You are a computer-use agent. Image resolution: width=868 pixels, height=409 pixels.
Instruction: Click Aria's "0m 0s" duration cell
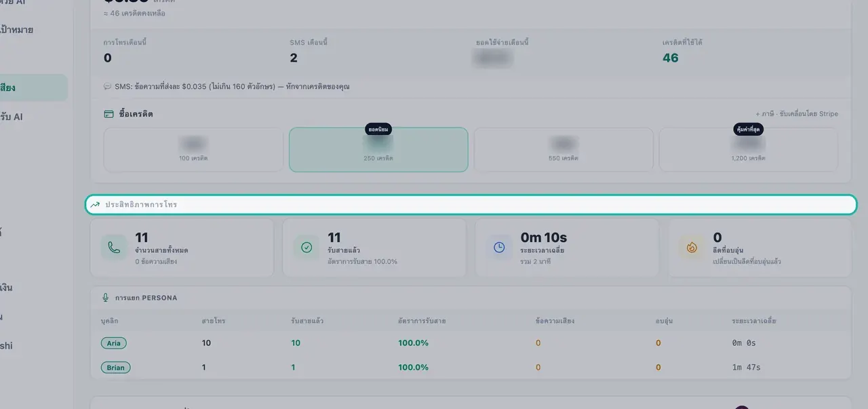(744, 343)
